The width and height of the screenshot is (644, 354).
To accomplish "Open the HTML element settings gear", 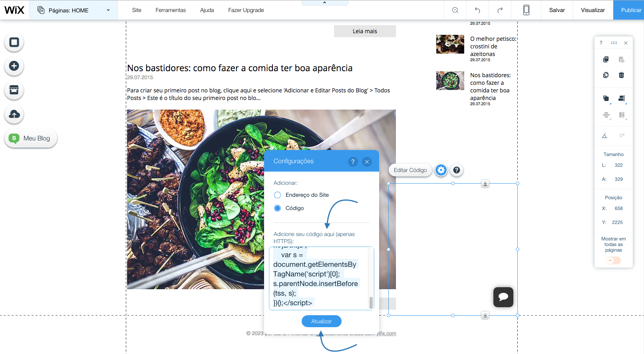I will 441,170.
